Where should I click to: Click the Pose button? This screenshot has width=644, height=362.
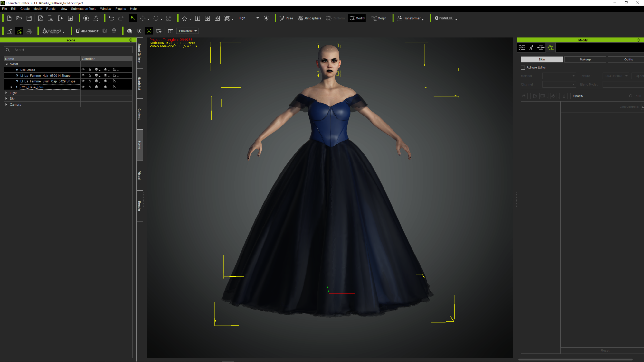[x=286, y=18]
